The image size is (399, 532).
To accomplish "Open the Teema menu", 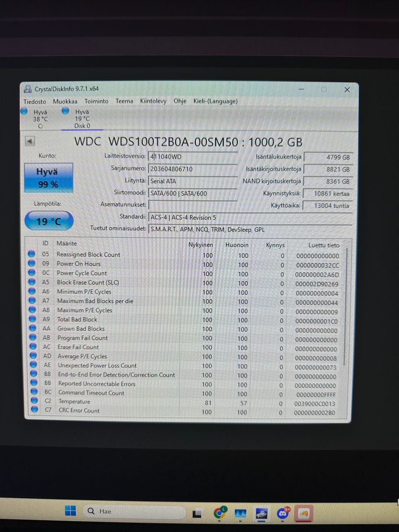I will [x=124, y=101].
